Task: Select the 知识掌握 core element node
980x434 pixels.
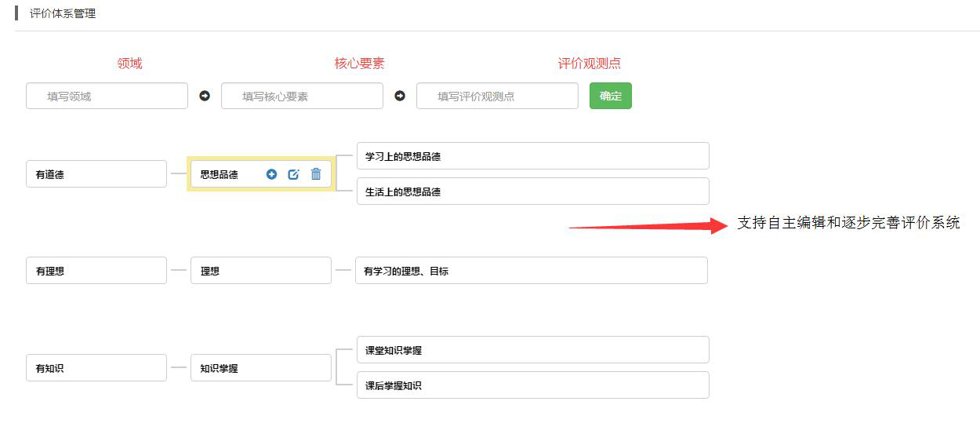Action: 260,367
